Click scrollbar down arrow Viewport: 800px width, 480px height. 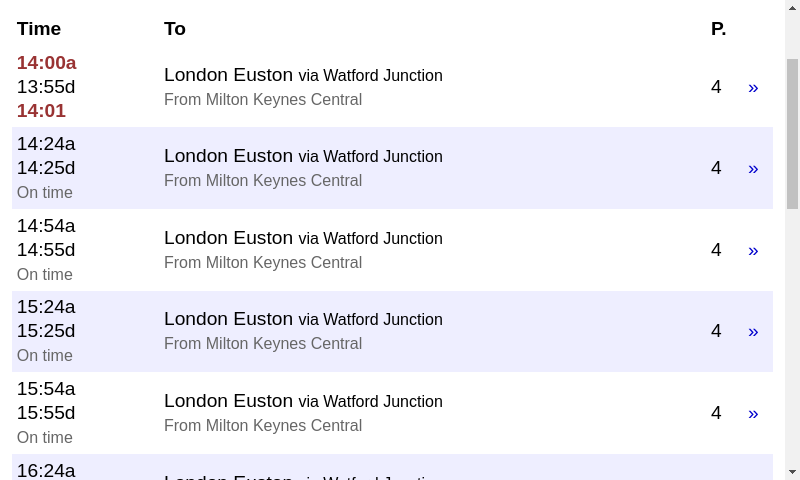click(x=792, y=472)
